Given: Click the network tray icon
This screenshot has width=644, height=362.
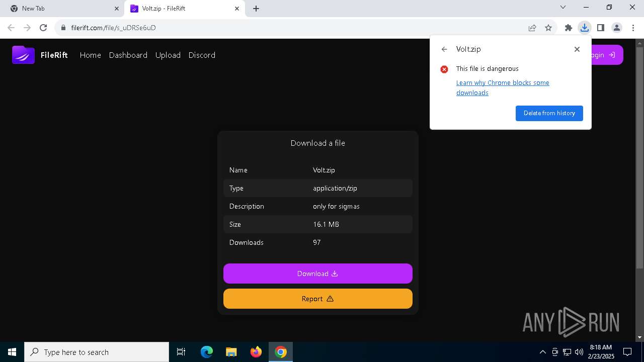Looking at the screenshot, I should coord(567,352).
